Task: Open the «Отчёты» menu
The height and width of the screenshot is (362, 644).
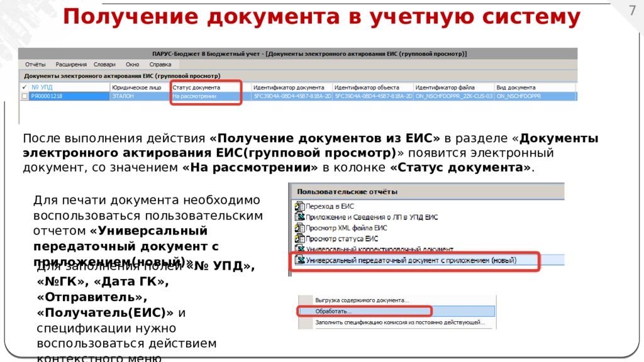Action: (x=35, y=65)
